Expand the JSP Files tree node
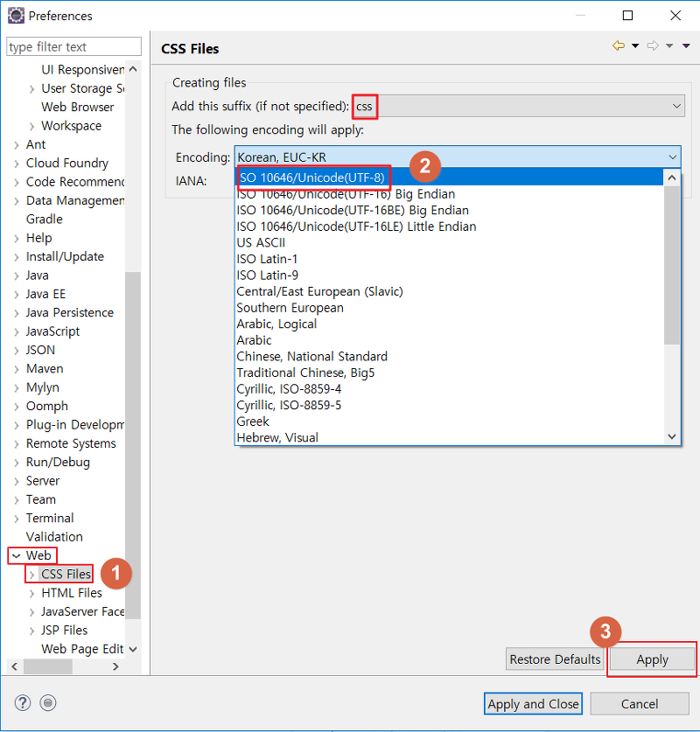 click(31, 631)
